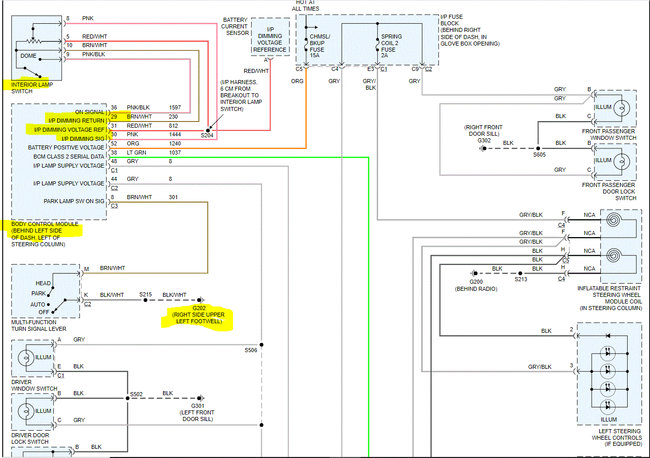Click circuit number 301

(173, 197)
